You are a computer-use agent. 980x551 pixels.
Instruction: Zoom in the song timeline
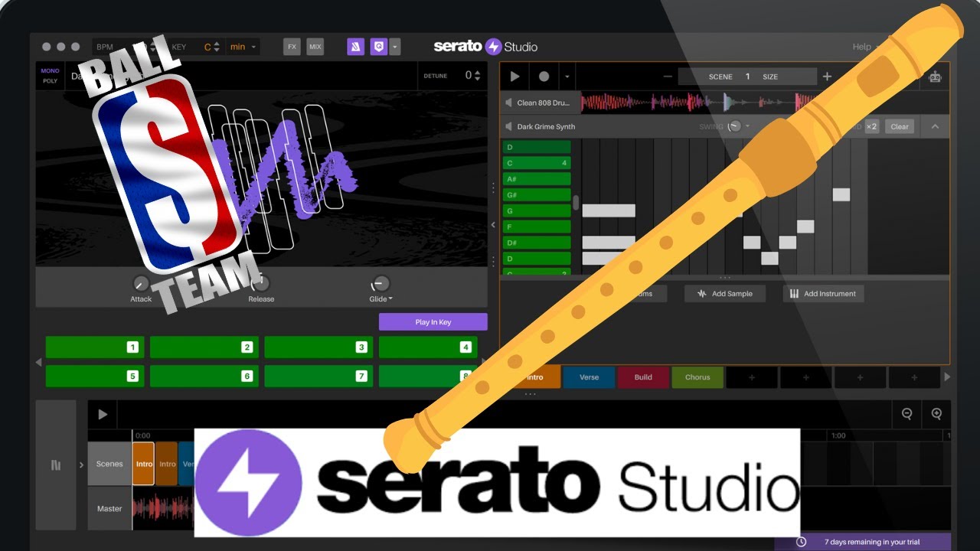(936, 414)
